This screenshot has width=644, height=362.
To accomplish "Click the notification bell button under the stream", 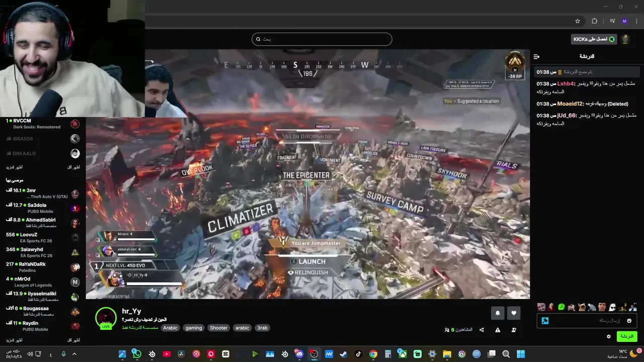I will [x=498, y=313].
